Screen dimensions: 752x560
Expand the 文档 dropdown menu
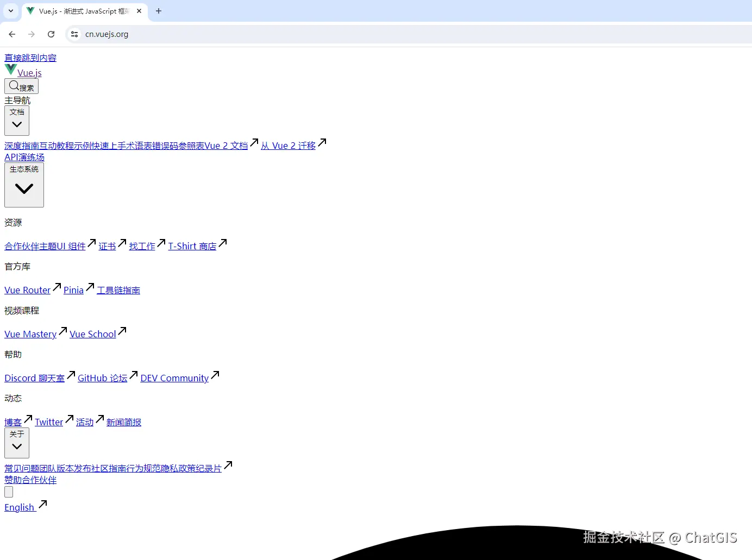click(17, 120)
